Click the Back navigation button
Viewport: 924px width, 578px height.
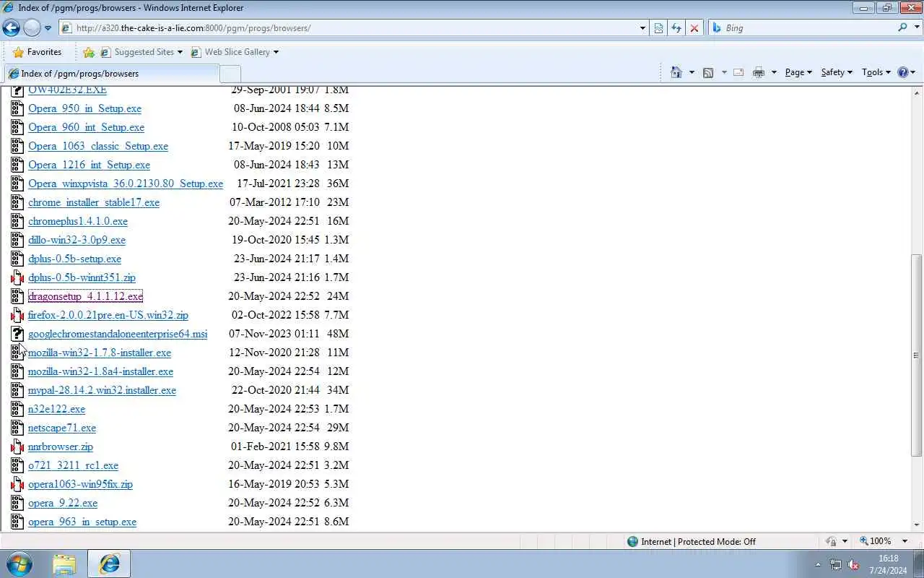11,28
